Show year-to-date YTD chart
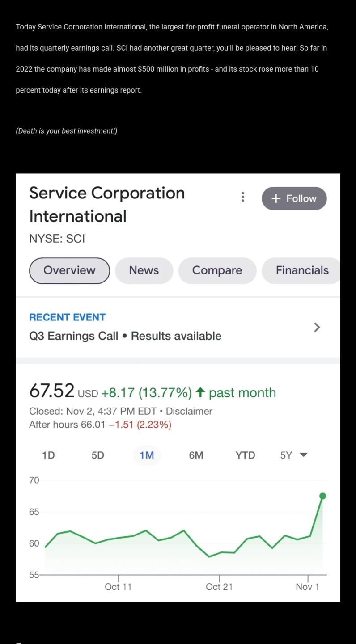The height and width of the screenshot is (644, 356). [x=245, y=455]
